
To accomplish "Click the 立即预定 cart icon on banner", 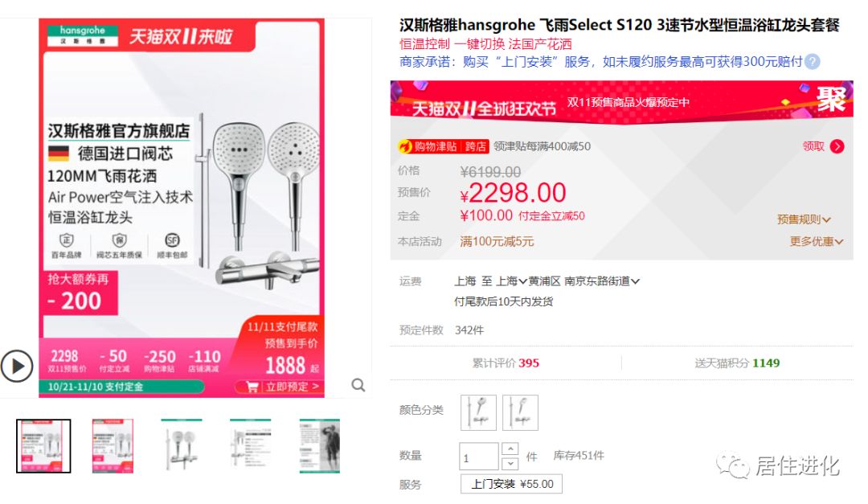I will point(252,387).
